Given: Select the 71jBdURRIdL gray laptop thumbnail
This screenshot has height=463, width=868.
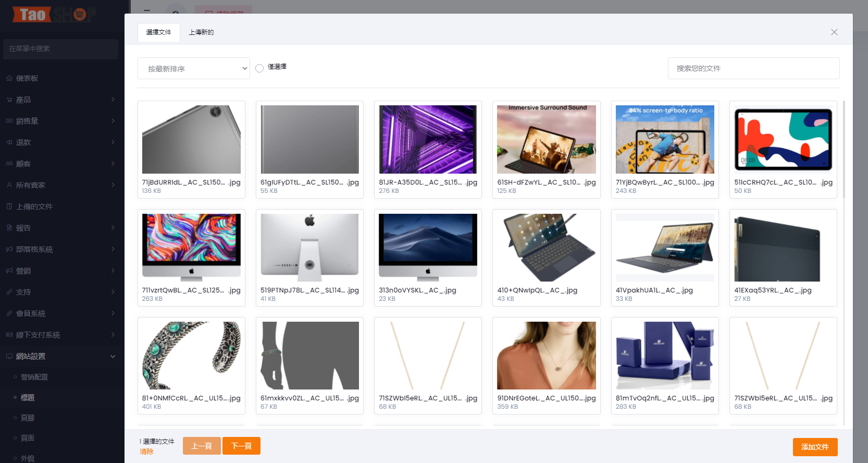Looking at the screenshot, I should coord(191,139).
